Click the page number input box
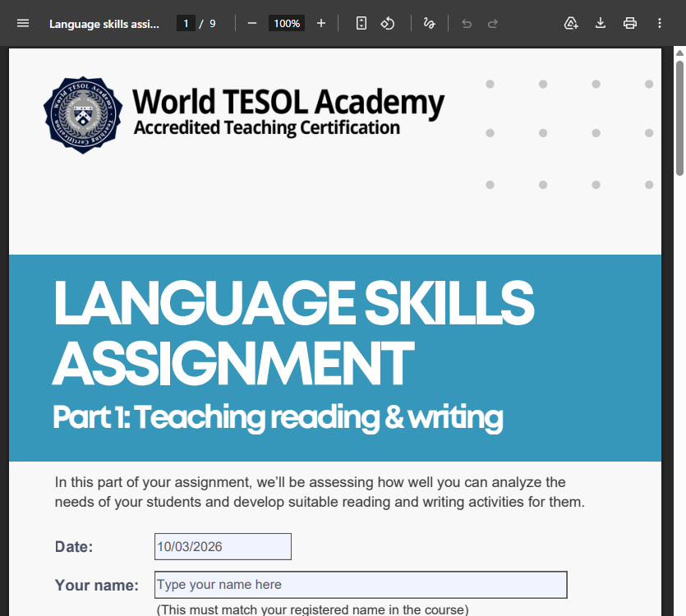Viewport: 686px width, 616px height. pos(186,23)
